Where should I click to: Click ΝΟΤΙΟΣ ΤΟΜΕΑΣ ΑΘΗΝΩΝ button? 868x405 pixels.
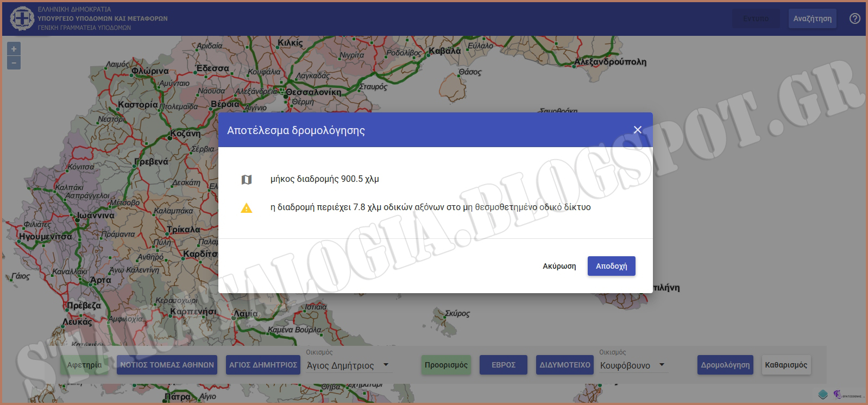click(167, 365)
